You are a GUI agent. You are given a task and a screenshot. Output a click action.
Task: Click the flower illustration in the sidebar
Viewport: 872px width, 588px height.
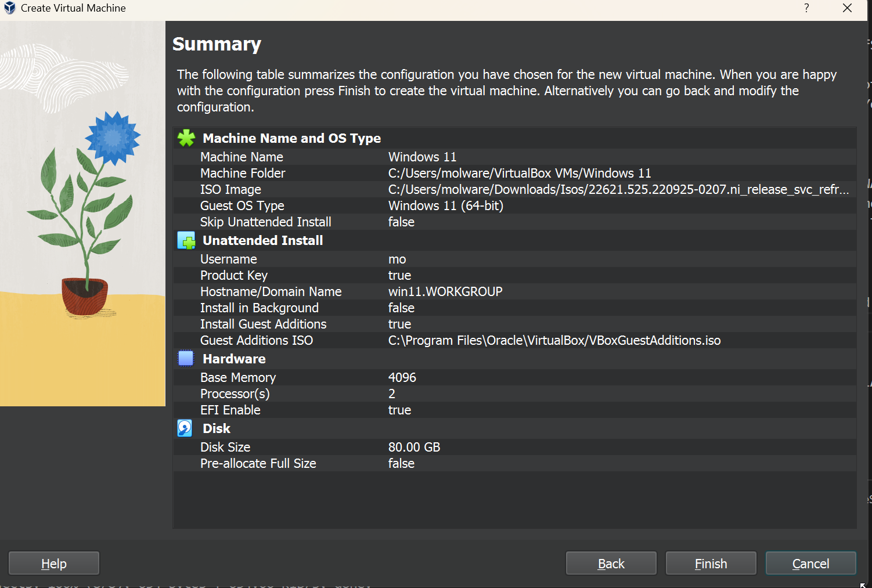pos(87,215)
